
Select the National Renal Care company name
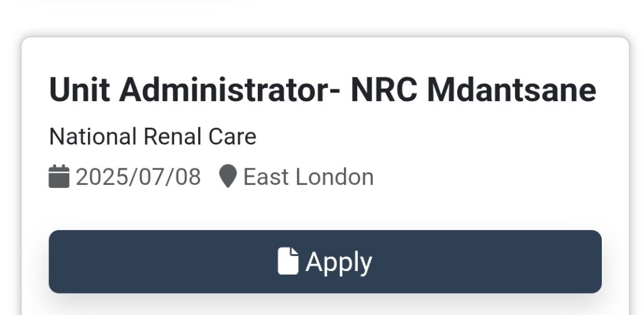(153, 136)
